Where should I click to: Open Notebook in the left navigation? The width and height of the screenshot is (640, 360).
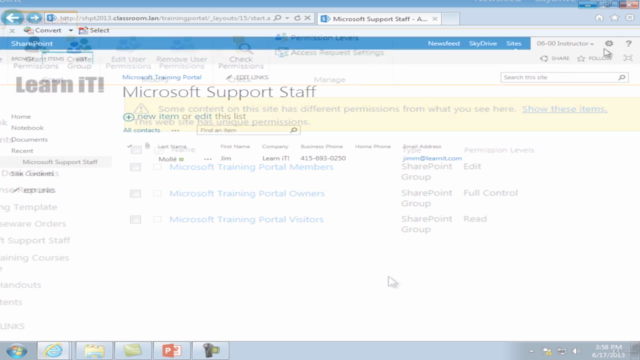pyautogui.click(x=27, y=128)
